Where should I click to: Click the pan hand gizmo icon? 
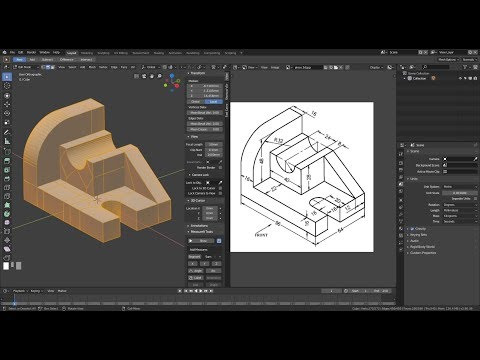pos(152,76)
